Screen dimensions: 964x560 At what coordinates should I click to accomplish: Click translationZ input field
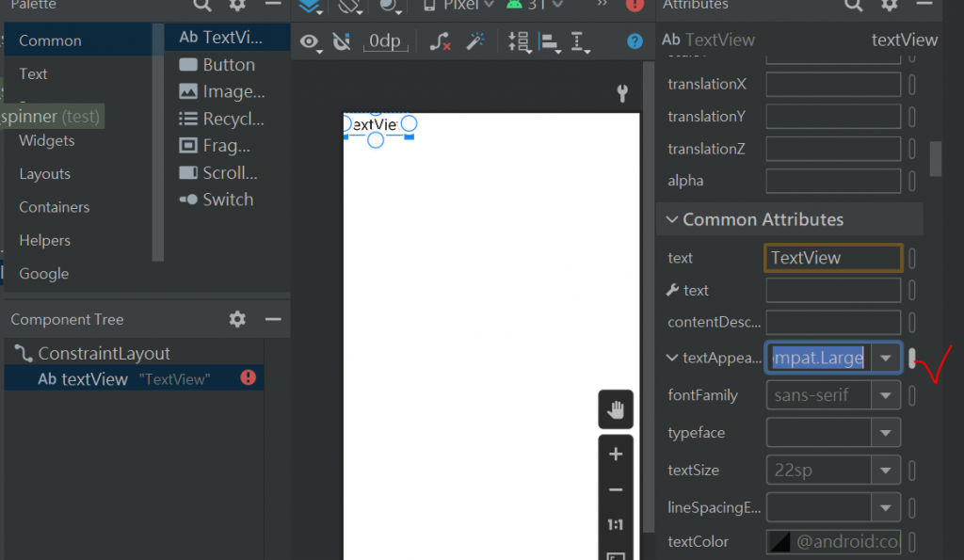(833, 148)
